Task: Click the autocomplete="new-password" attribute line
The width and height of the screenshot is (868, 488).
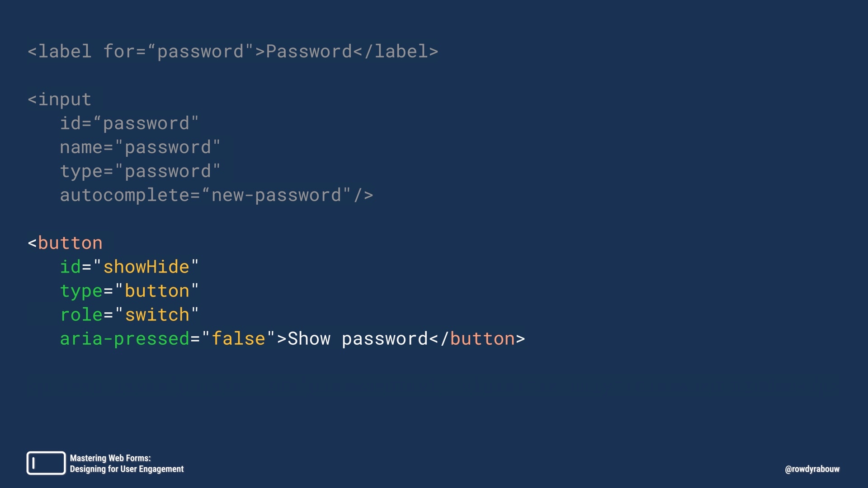Action: pos(216,195)
